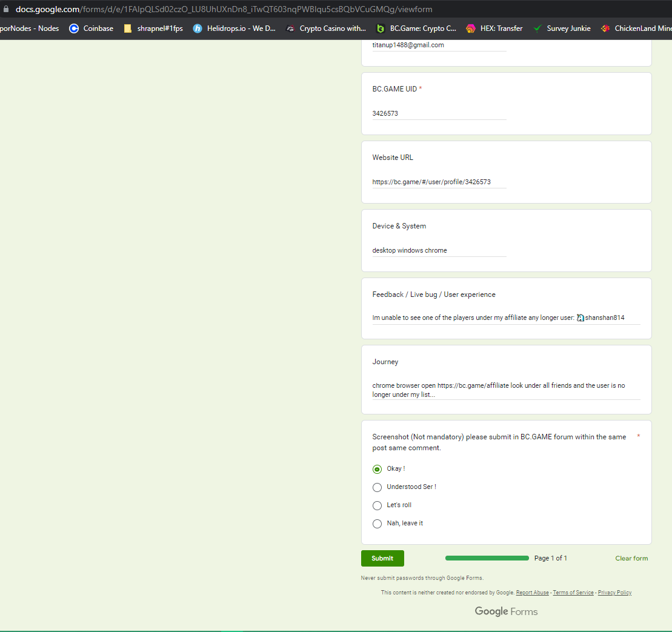The width and height of the screenshot is (672, 632).
Task: Select the "Okay !" radio option
Action: (x=377, y=469)
